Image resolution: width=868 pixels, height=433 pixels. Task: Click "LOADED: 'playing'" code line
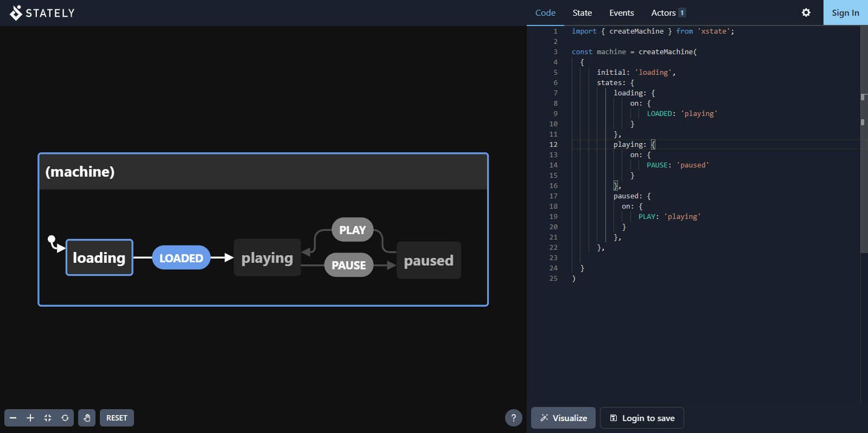pos(682,114)
